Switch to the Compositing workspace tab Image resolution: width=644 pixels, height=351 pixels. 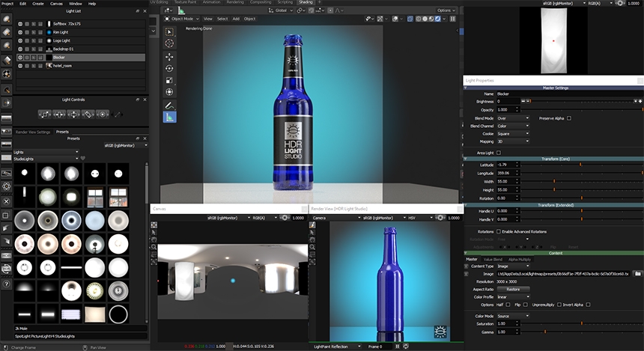click(x=261, y=2)
